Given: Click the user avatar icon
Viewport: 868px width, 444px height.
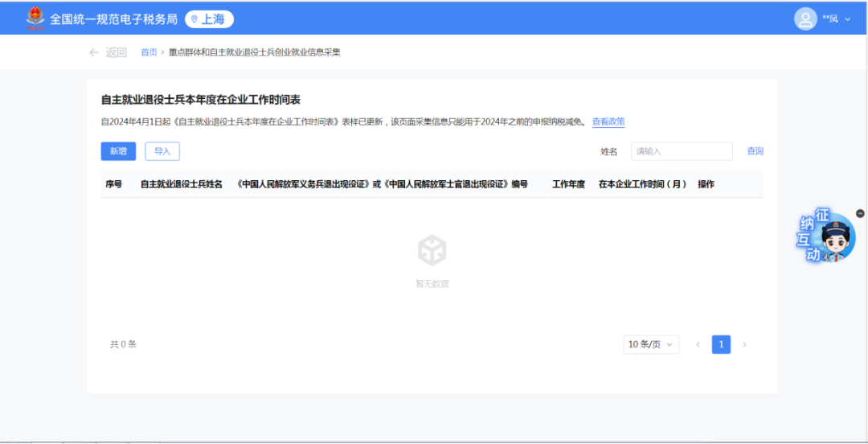Looking at the screenshot, I should click(x=805, y=18).
